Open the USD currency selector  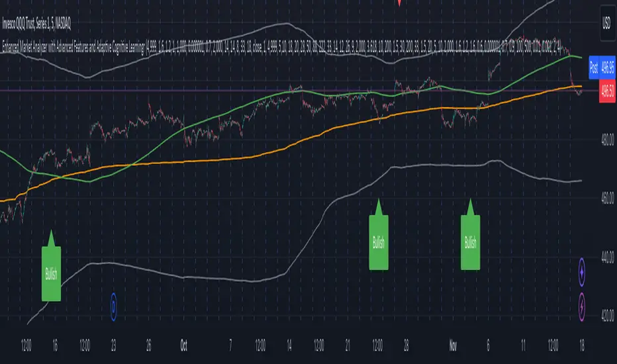[607, 24]
